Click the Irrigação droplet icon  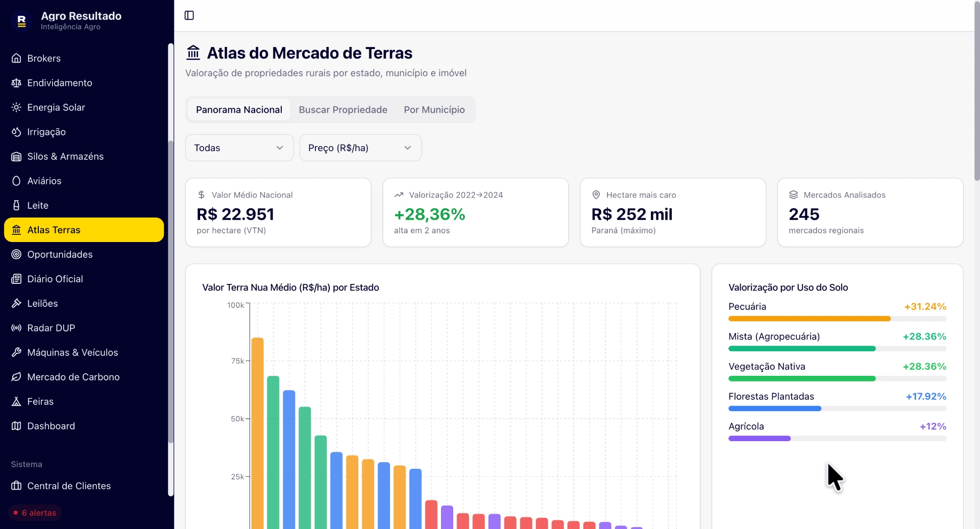click(16, 132)
